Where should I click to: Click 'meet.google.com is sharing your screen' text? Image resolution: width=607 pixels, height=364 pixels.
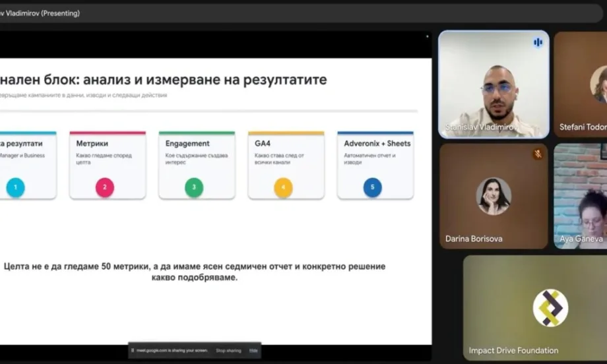172,350
